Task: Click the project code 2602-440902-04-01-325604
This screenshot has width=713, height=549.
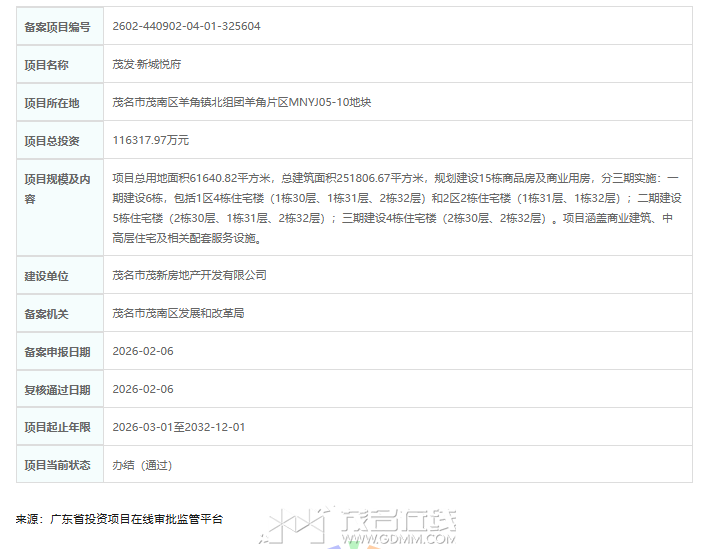Action: click(x=187, y=26)
